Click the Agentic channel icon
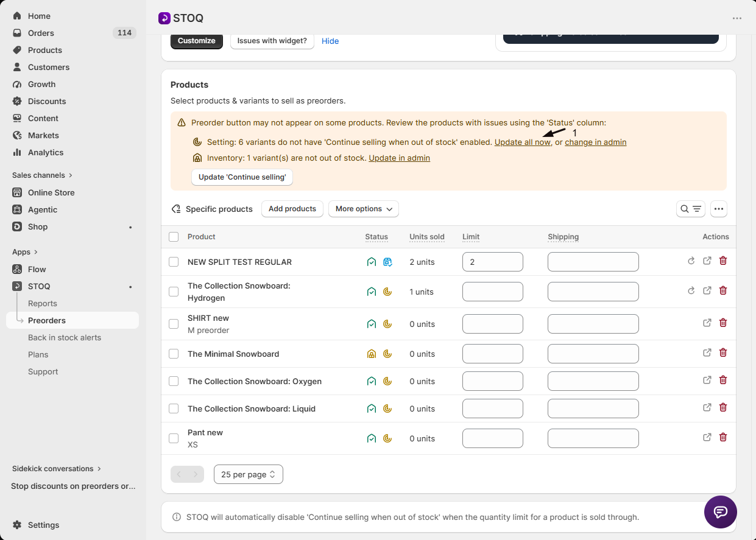The image size is (756, 540). point(17,209)
